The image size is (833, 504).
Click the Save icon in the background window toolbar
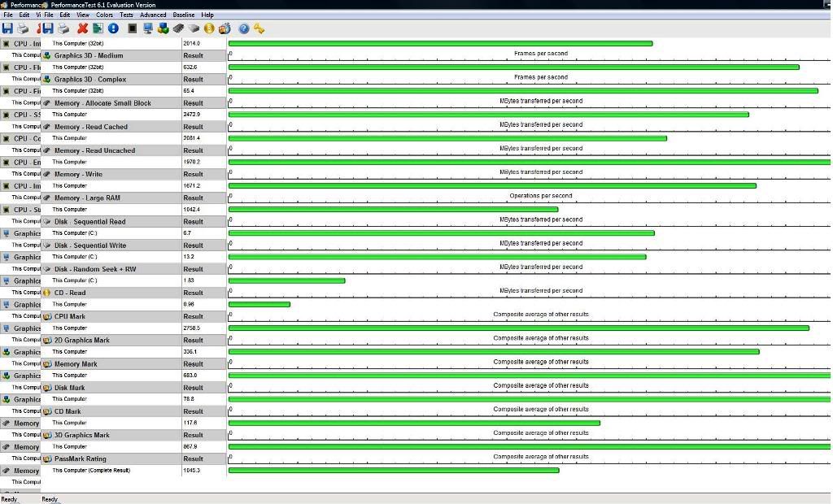point(7,28)
